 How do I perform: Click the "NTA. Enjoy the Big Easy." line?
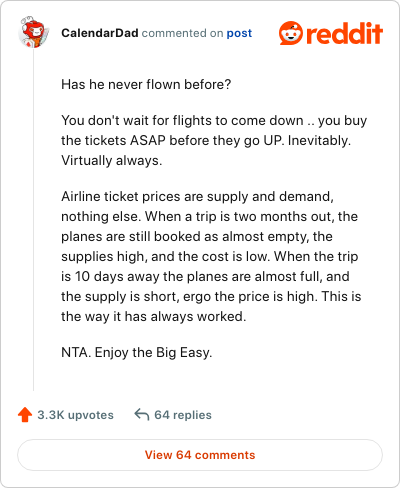click(x=137, y=353)
